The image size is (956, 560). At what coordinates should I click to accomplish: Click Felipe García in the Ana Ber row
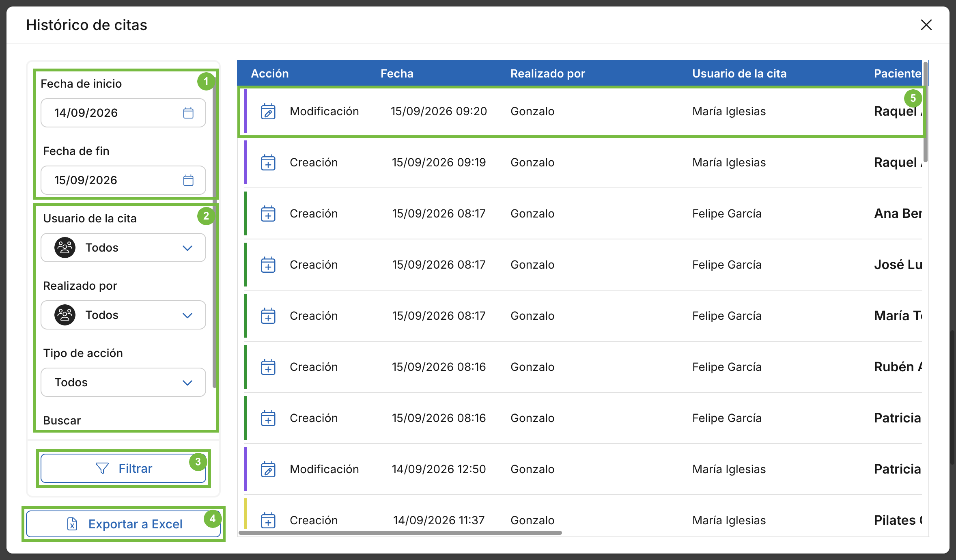(727, 213)
